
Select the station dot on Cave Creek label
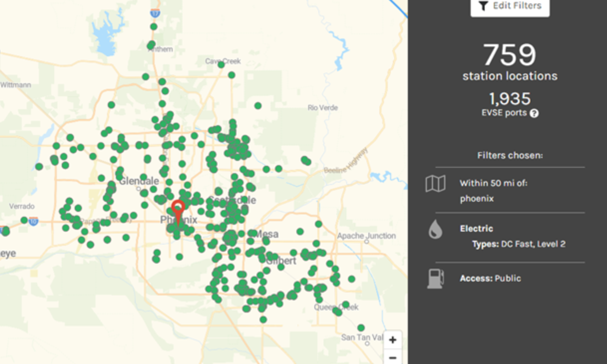(x=221, y=64)
